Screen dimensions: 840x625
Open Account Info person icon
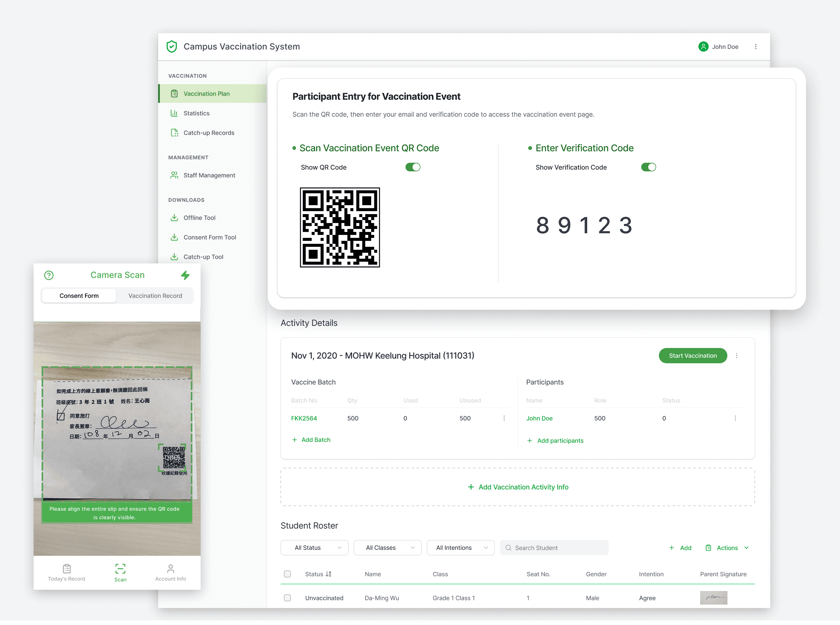[x=170, y=568]
